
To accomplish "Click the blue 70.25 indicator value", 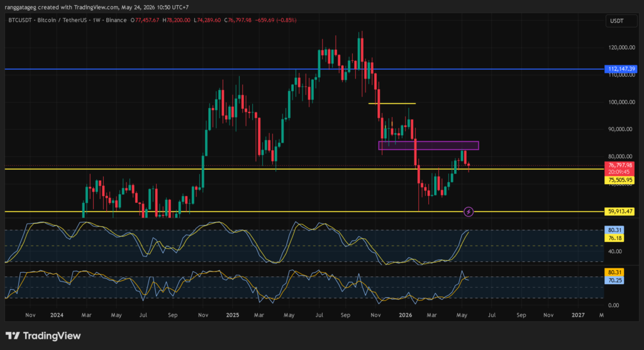I will click(x=614, y=281).
